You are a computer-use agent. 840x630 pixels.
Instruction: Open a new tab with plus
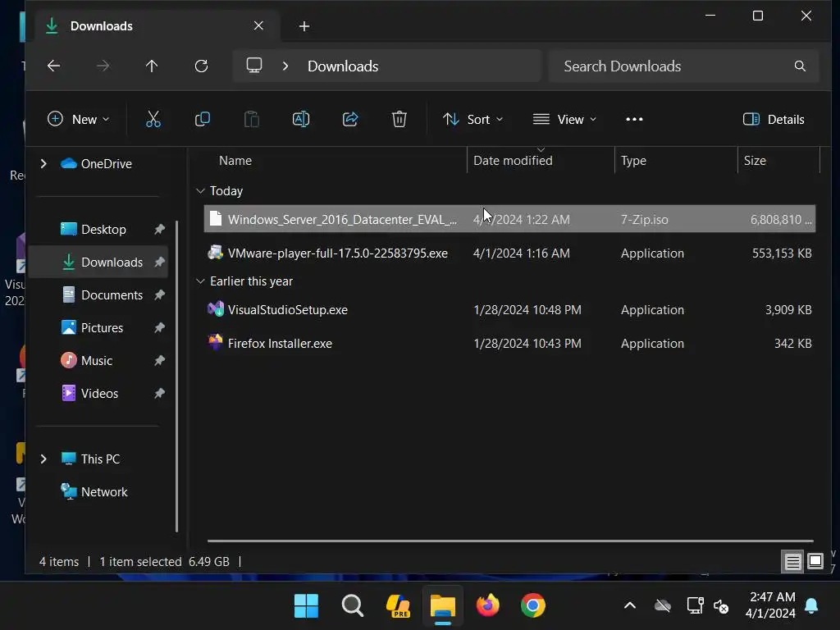304,25
